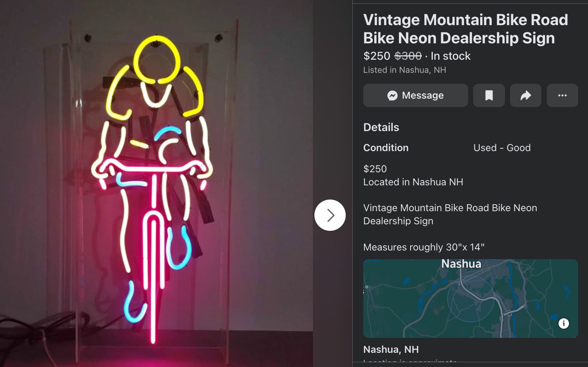The height and width of the screenshot is (367, 588).
Task: Click the Nashua city label on the map
Action: [461, 264]
